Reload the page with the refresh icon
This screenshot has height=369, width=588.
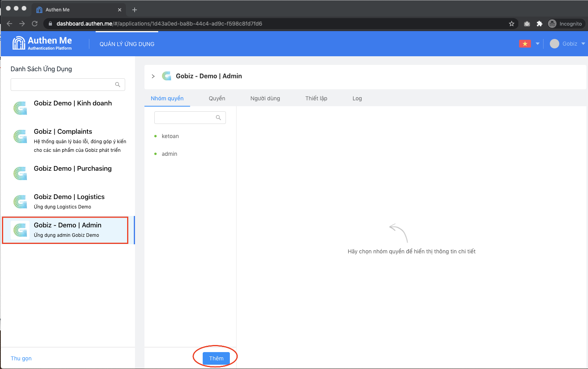click(x=35, y=24)
